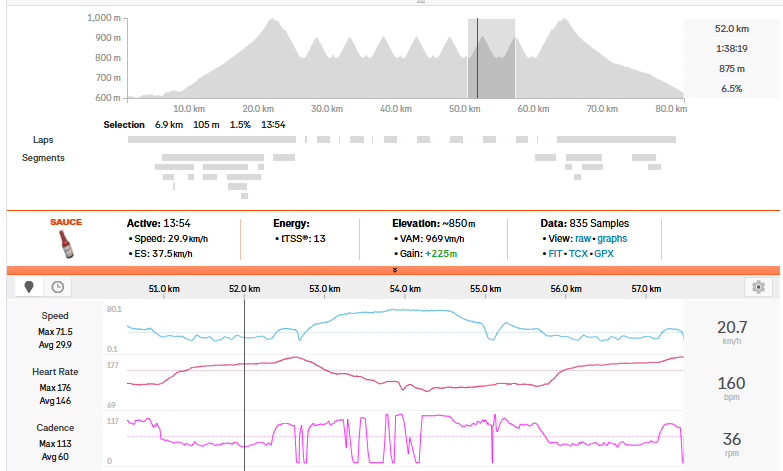
Task: Open chart settings gear
Action: pos(759,287)
